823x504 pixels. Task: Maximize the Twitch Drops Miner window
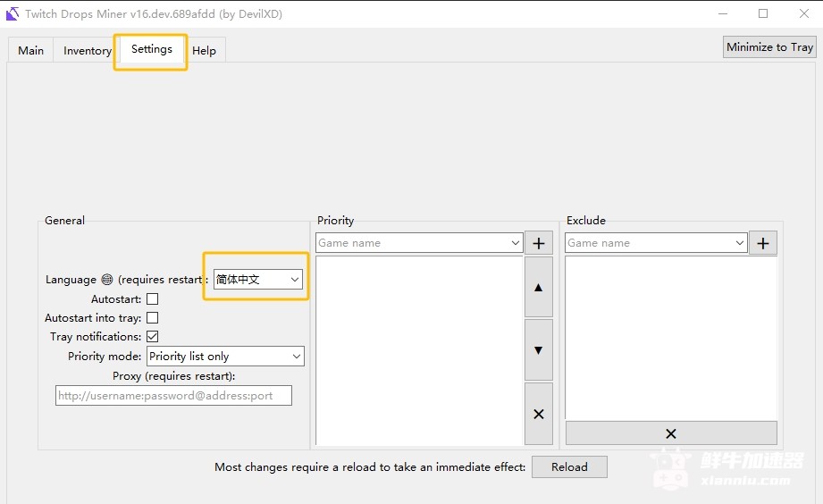(x=763, y=13)
